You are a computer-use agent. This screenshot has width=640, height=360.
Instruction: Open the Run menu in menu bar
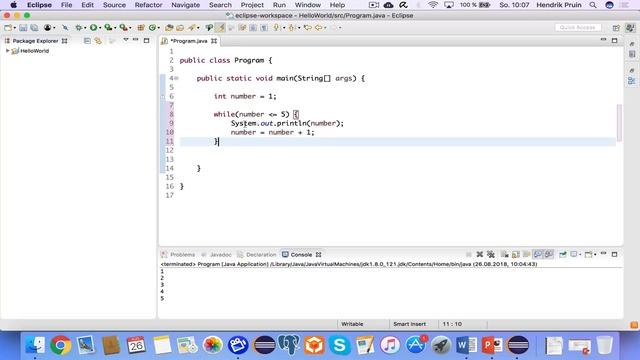coord(279,5)
